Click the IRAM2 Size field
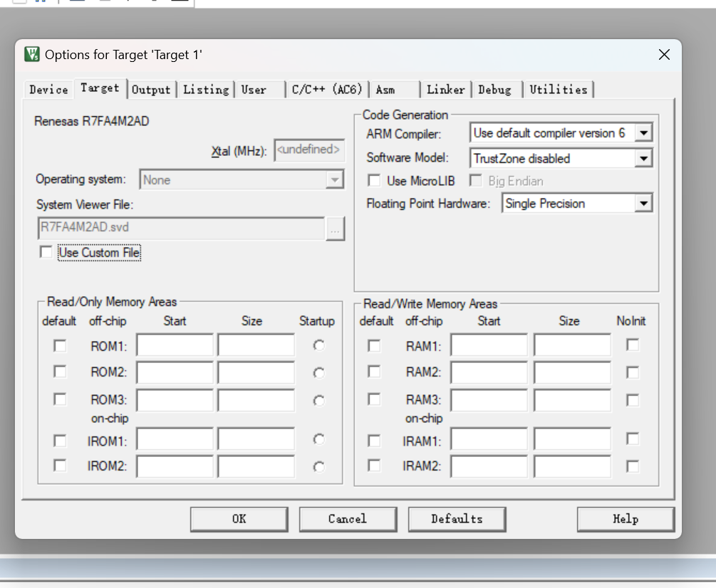The image size is (716, 588). pos(572,466)
